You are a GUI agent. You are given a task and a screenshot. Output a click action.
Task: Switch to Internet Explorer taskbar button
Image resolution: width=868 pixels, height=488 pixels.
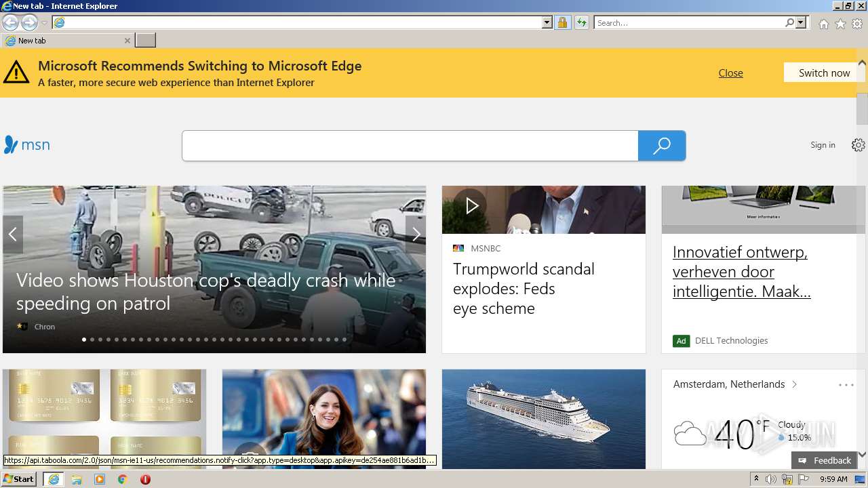click(x=54, y=479)
